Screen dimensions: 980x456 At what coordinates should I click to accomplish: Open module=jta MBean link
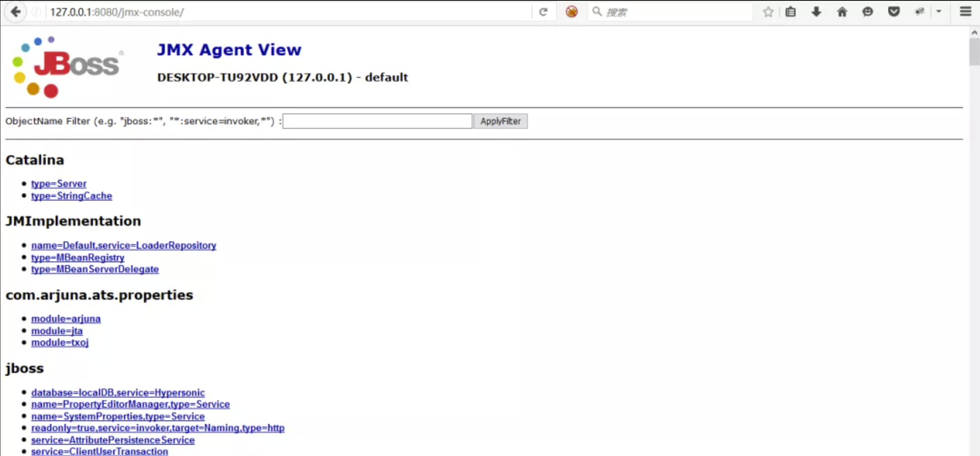(x=57, y=331)
